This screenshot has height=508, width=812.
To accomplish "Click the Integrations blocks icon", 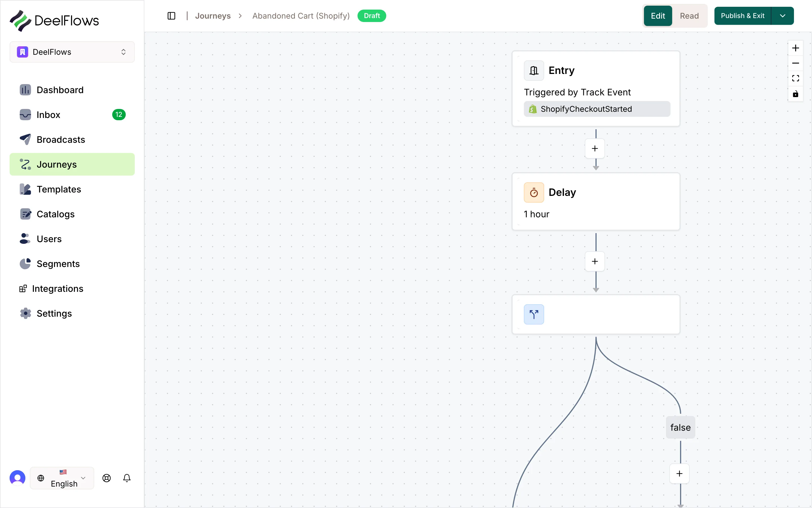I will pyautogui.click(x=23, y=289).
